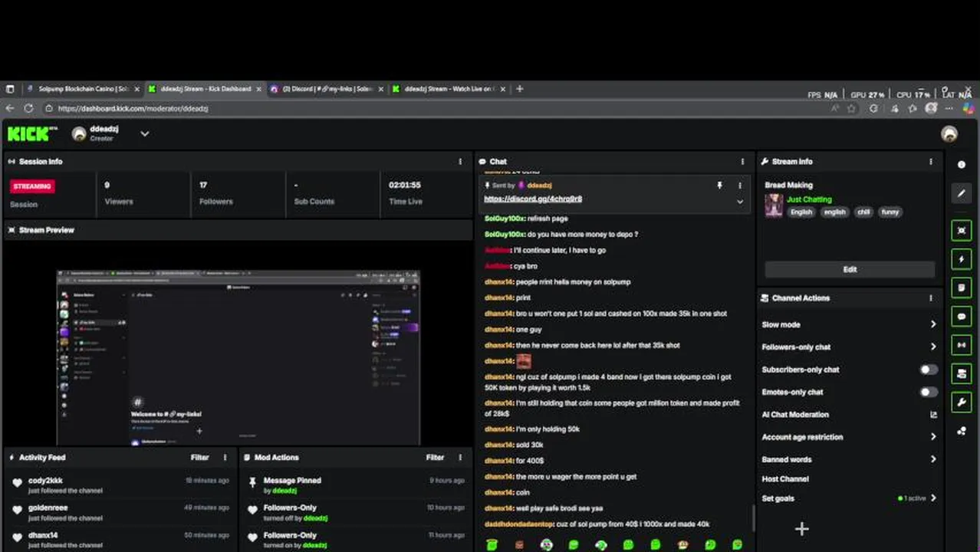This screenshot has height=552, width=980.
Task: Expand the ddeadzj creator account dropdown
Action: pos(144,134)
